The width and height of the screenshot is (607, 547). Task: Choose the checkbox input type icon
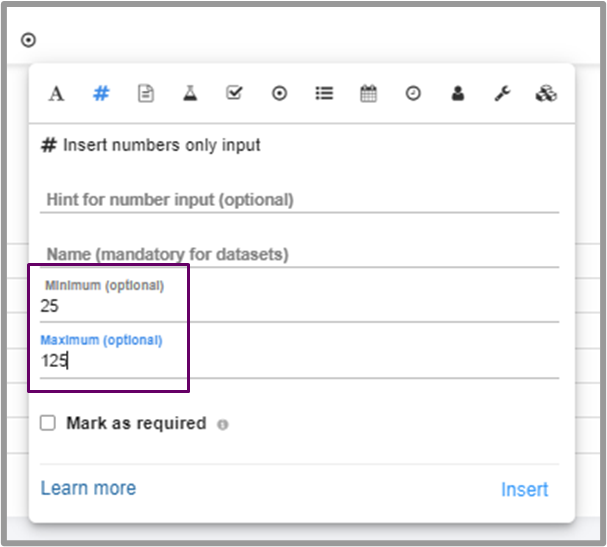[x=234, y=94]
